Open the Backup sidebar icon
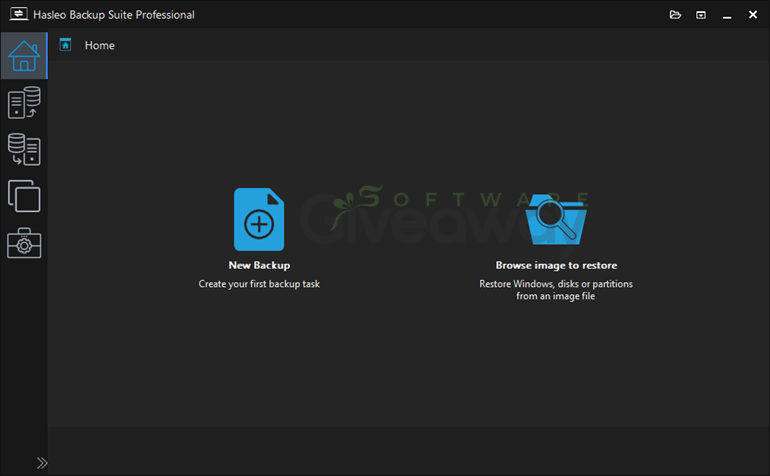Screen dimensions: 770x476 coord(24,103)
